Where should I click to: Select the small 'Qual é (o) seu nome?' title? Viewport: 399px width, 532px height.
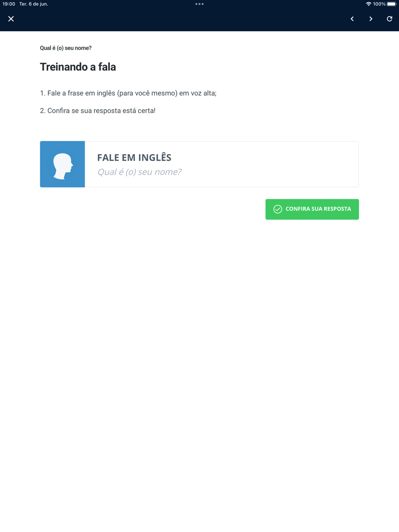click(x=66, y=48)
